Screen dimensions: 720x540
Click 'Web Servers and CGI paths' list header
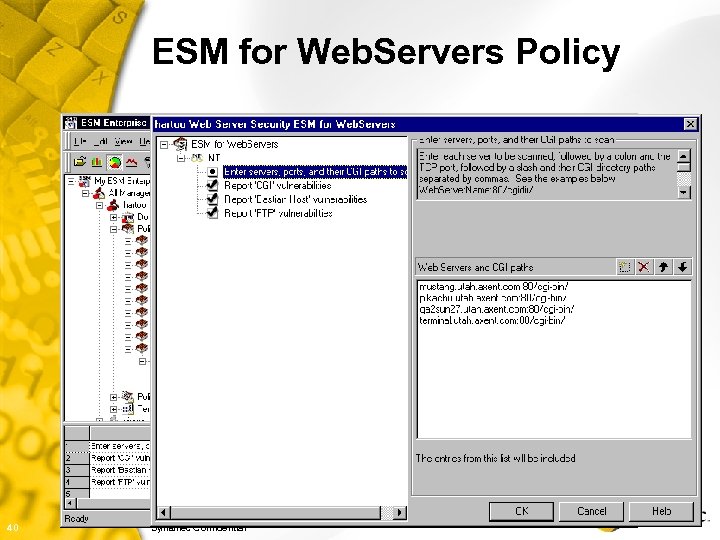click(475, 267)
